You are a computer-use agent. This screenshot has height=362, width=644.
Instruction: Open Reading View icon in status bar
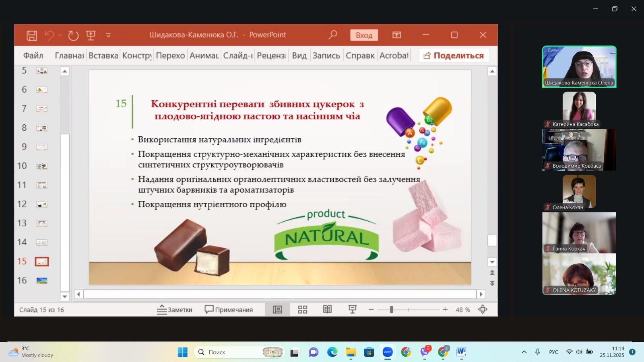327,309
